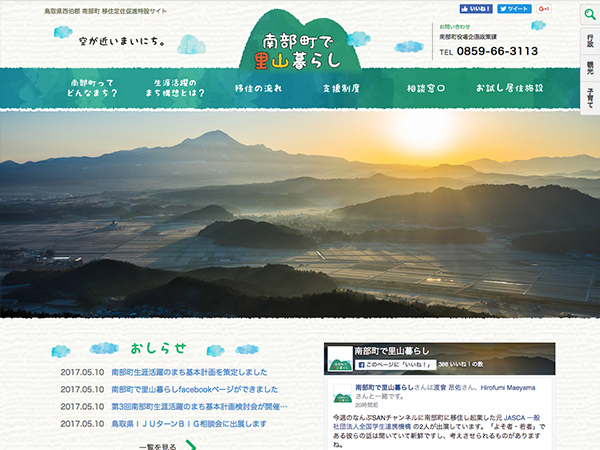This screenshot has height=450, width=600.
Task: Click the Facebook widget page avatar
Action: 340,359
